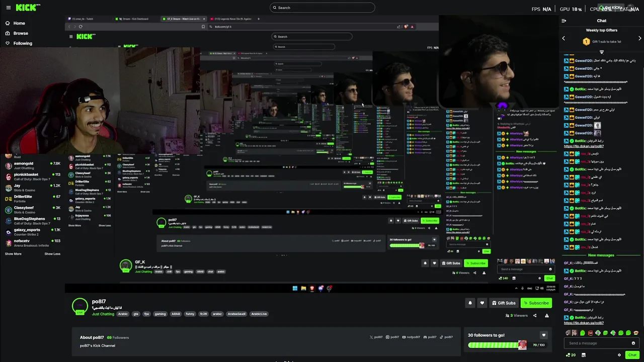Click the first green Kick emote above message box
644x362 pixels.
point(583,333)
